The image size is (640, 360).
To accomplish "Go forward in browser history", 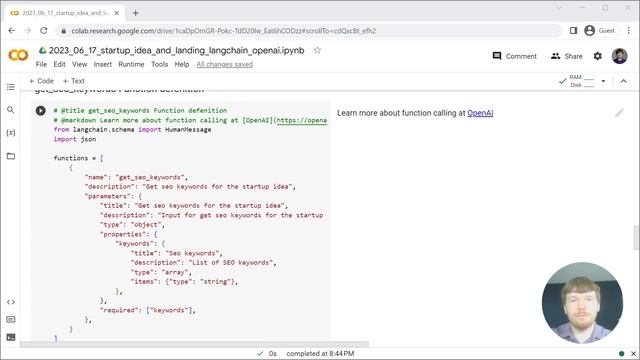I will [x=27, y=31].
